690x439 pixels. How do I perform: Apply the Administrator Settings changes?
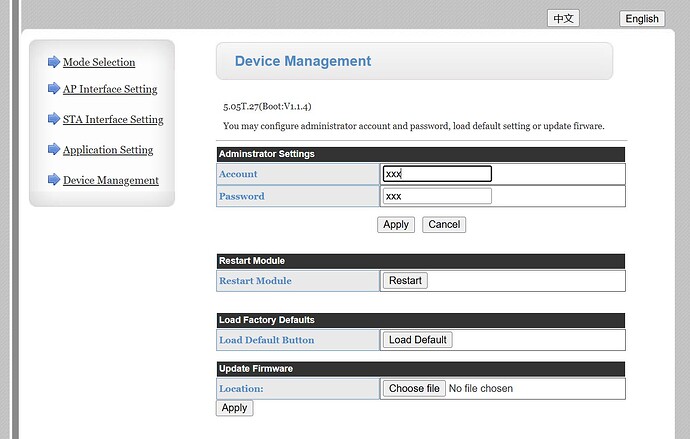click(396, 224)
